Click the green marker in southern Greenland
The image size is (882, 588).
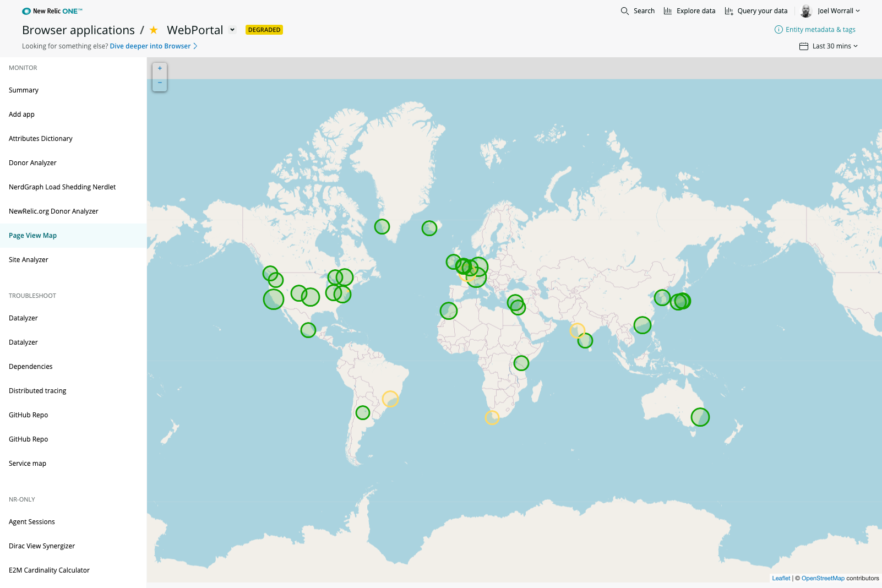pos(382,226)
